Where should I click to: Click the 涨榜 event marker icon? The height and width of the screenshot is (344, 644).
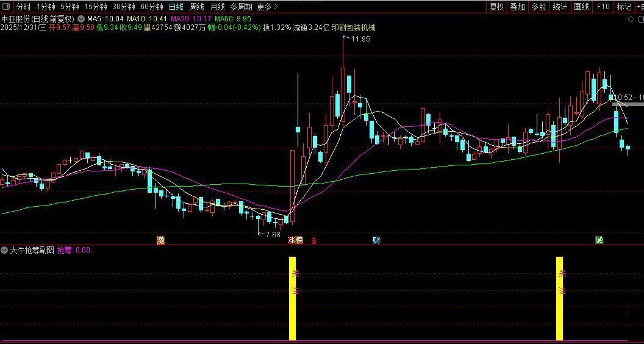[295, 240]
